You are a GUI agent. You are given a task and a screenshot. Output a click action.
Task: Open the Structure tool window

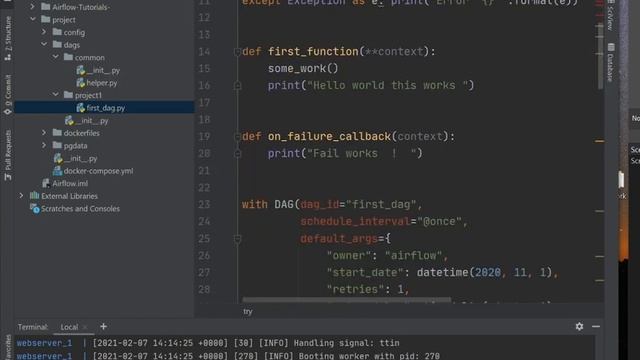coord(7,38)
